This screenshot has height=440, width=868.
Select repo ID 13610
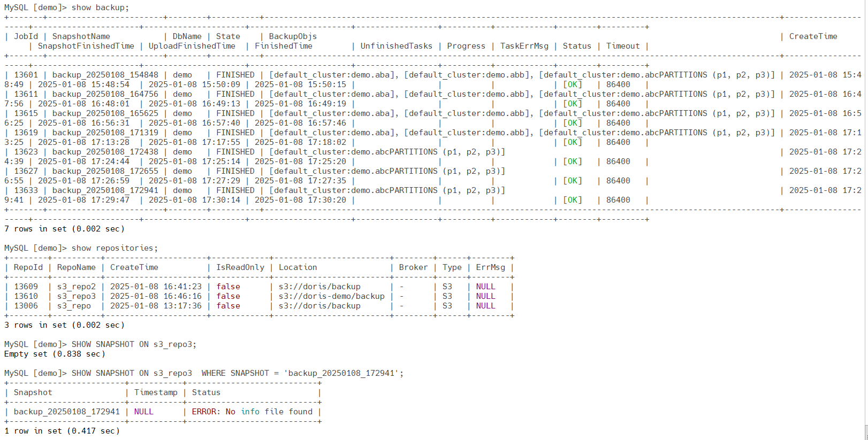[26, 296]
